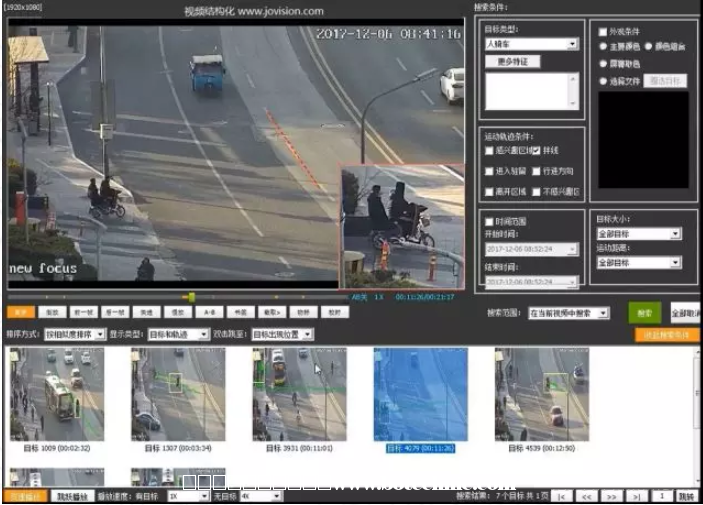This screenshot has width=703, height=505.
Task: Click the page number input field
Action: pyautogui.click(x=662, y=496)
